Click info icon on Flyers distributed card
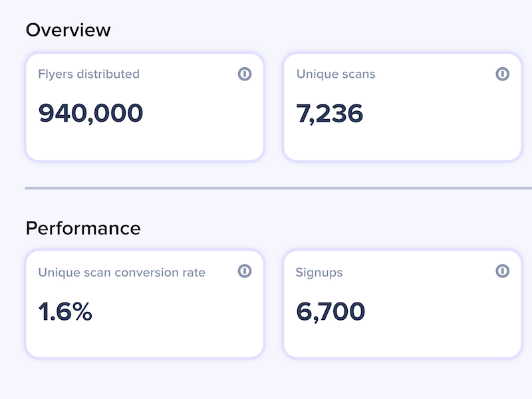532x399 pixels. click(x=245, y=74)
